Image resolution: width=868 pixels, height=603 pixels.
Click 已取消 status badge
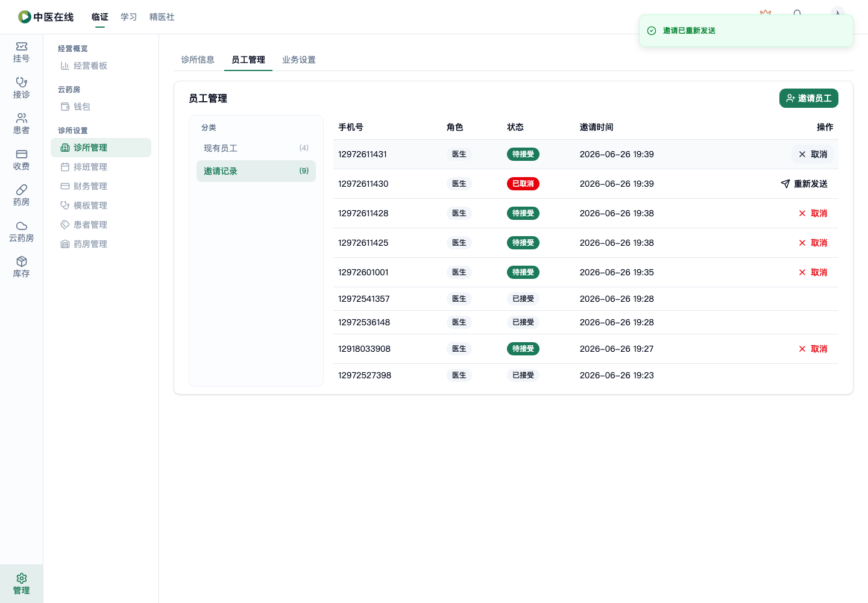523,184
